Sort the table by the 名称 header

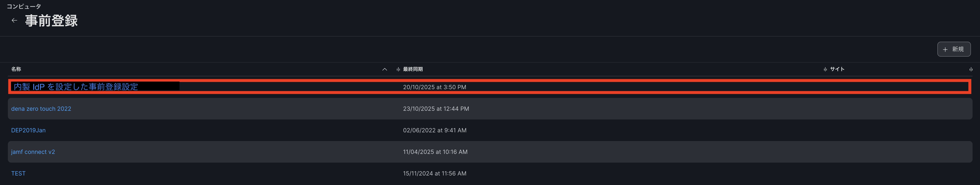tap(16, 69)
